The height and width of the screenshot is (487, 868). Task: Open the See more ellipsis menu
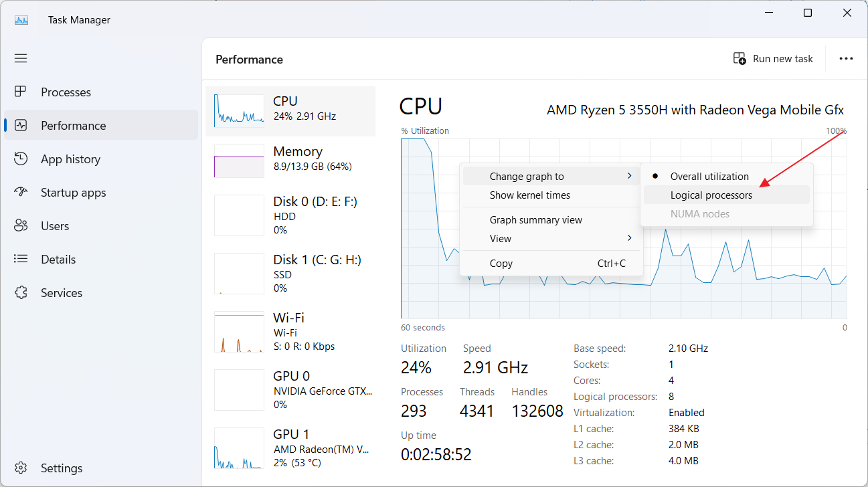click(x=846, y=58)
